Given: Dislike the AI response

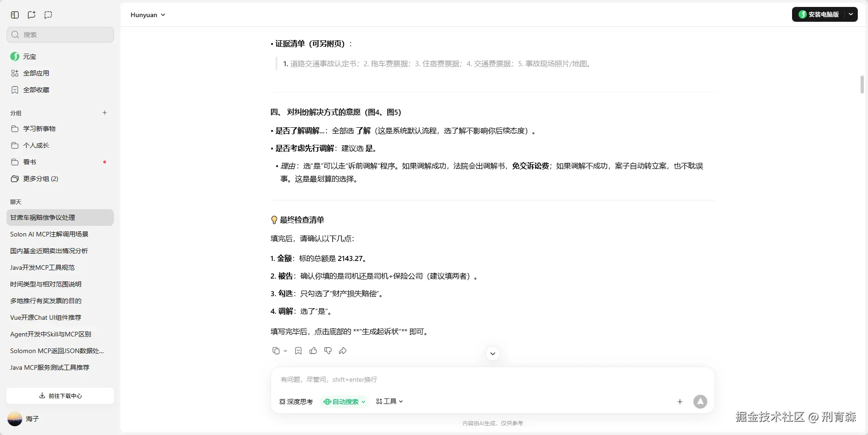Looking at the screenshot, I should (x=328, y=351).
